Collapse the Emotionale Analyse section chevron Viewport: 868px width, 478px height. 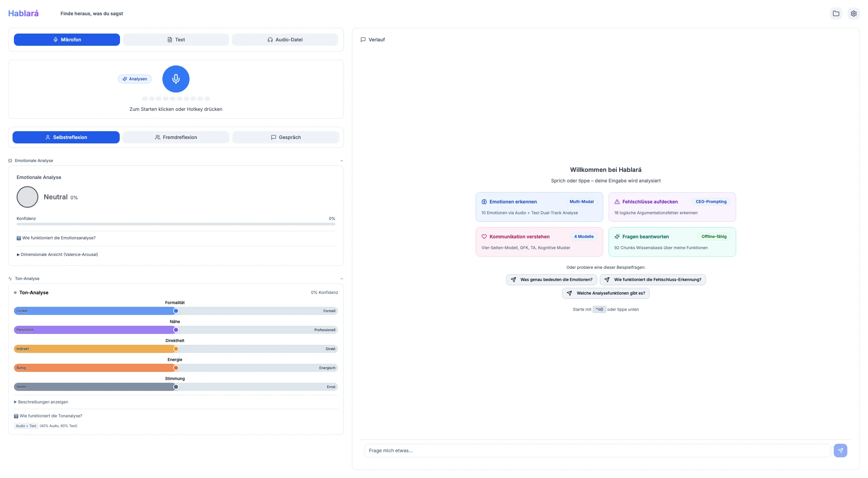[x=341, y=161]
